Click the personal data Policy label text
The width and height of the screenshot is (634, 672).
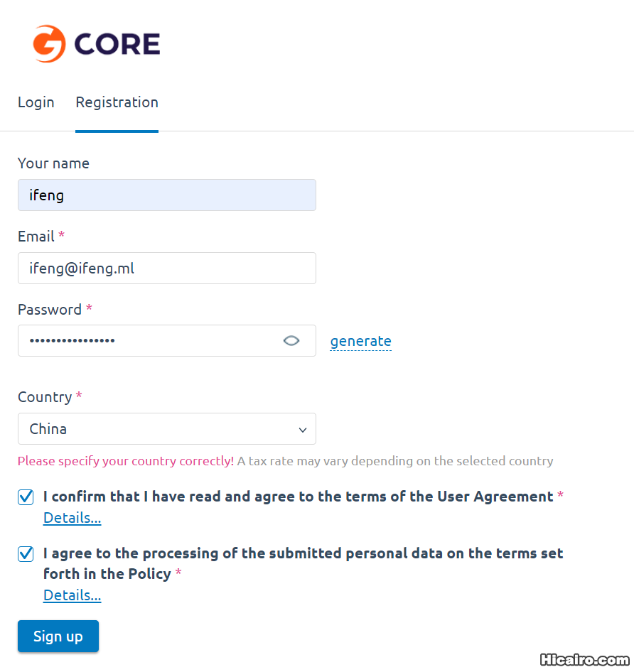click(x=303, y=553)
